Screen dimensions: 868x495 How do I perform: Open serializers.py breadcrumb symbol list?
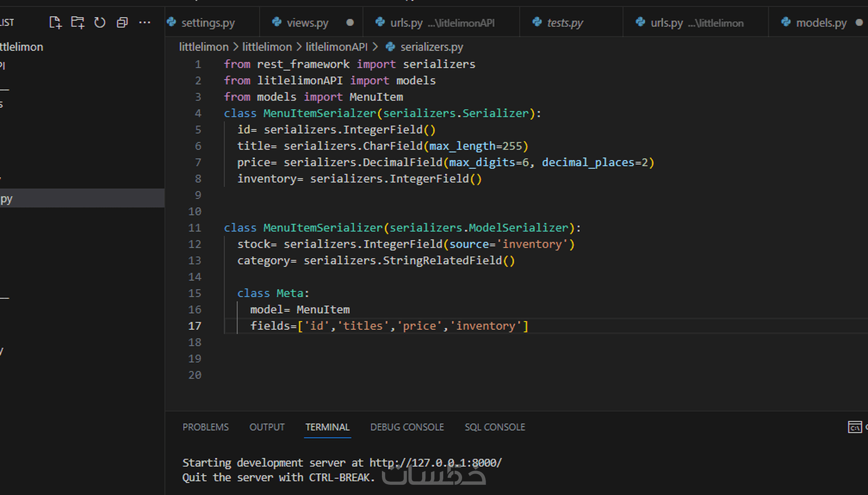431,47
